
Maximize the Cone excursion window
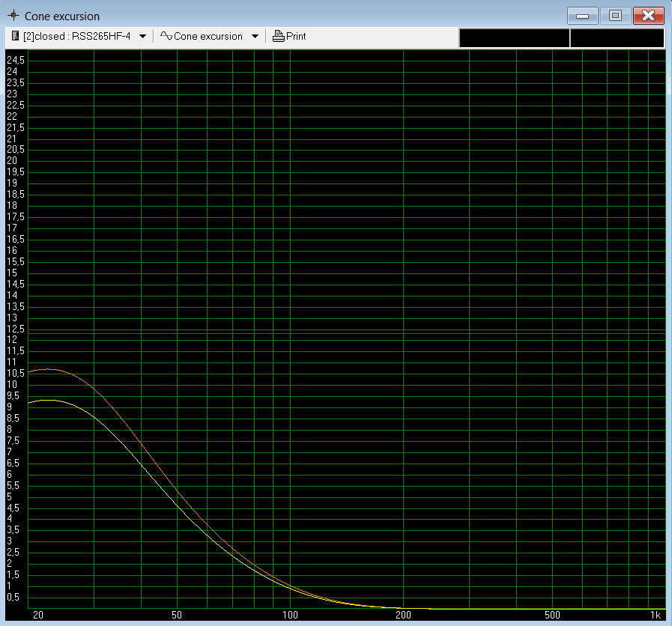point(615,16)
